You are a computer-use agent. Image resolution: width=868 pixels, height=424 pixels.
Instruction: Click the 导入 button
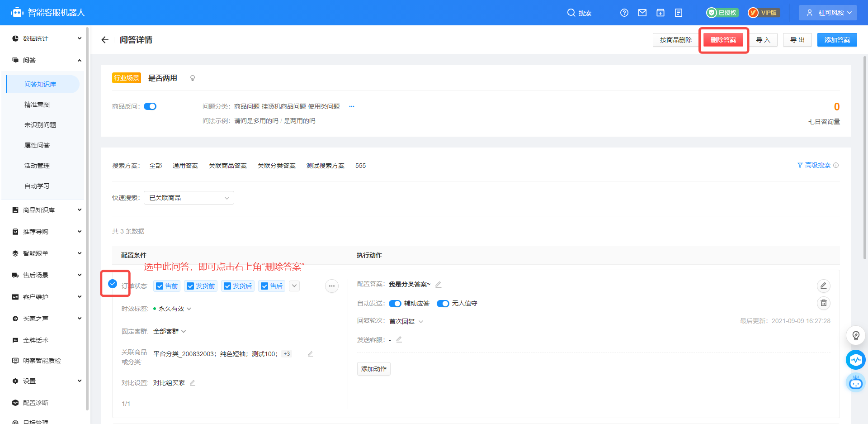[x=763, y=40]
